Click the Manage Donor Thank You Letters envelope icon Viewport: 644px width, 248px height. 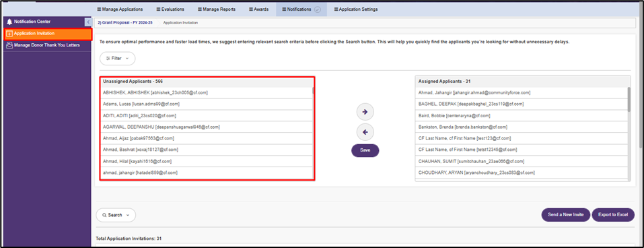pos(10,45)
